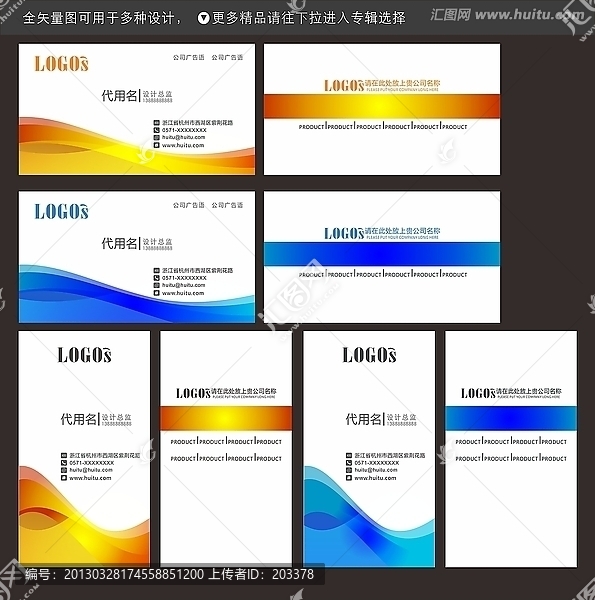This screenshot has height=600, width=595.
Task: Click '请在此处放上贵公司名称' on blue band horizontal card
Action: click(x=402, y=231)
